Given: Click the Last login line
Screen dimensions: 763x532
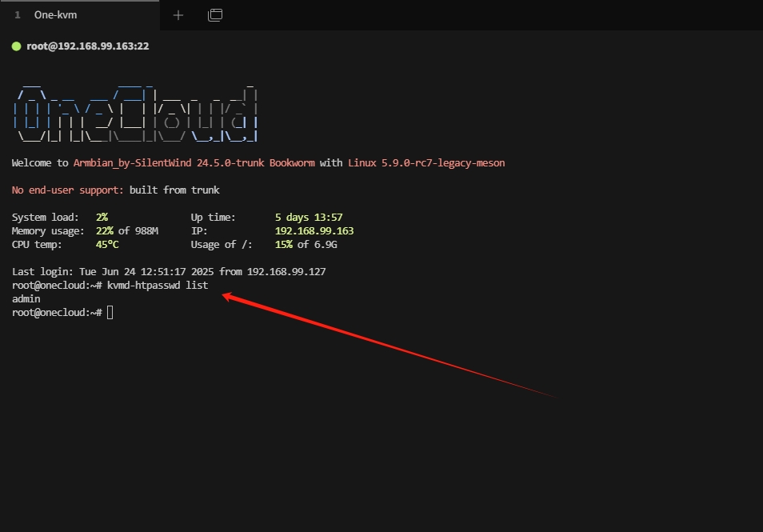Looking at the screenshot, I should pos(169,271).
